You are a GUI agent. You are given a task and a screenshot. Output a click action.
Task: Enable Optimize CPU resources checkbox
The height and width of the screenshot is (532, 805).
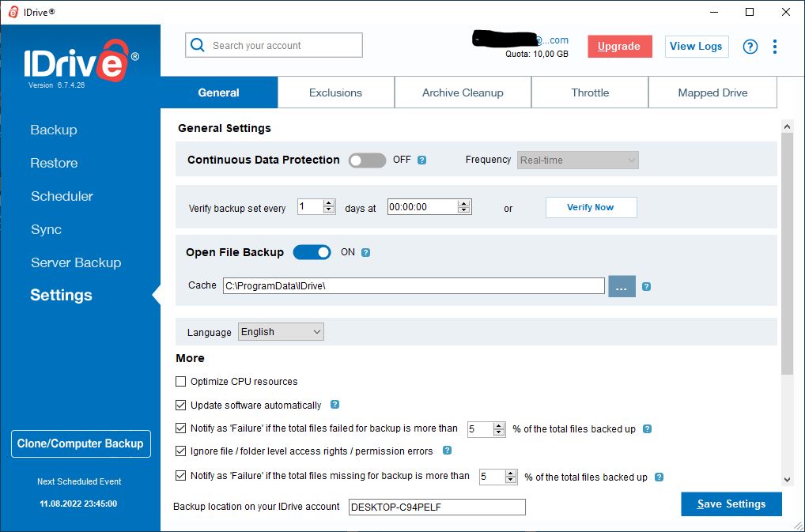pyautogui.click(x=181, y=381)
